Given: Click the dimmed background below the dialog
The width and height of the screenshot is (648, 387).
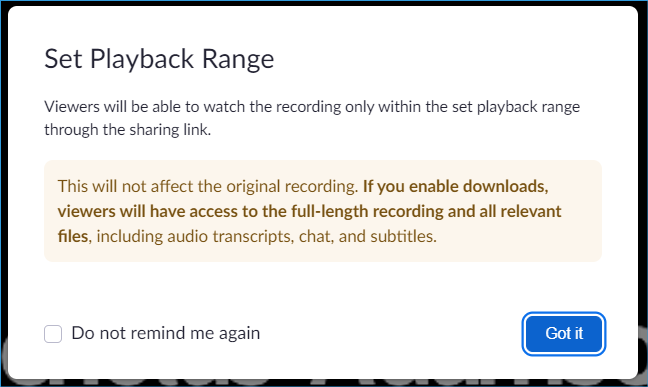Looking at the screenshot, I should [x=322, y=384].
